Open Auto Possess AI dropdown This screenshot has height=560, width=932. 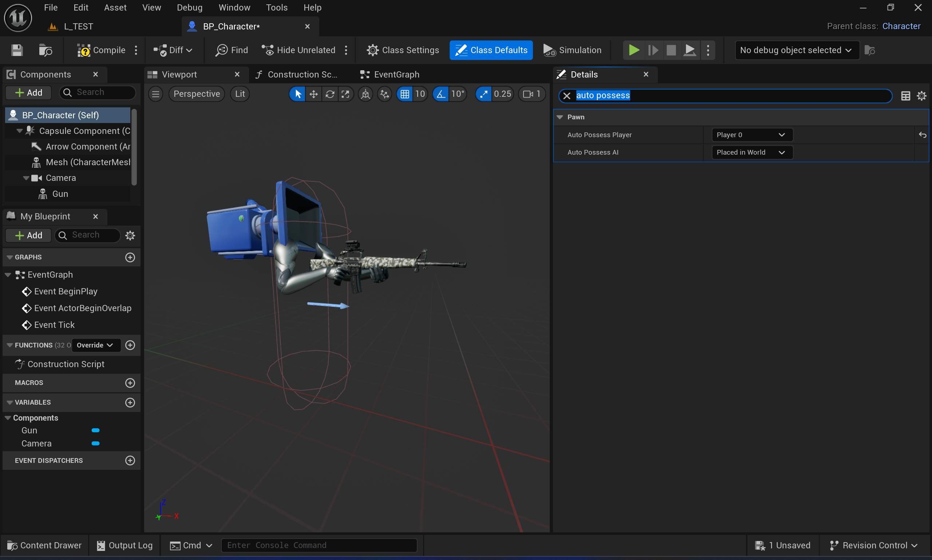751,152
